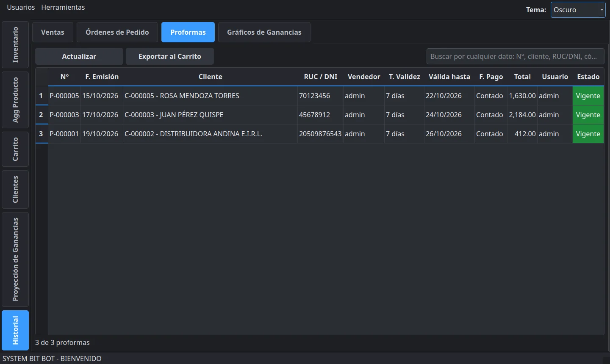Select proforma P-000005 cell
This screenshot has height=364, width=610.
64,96
